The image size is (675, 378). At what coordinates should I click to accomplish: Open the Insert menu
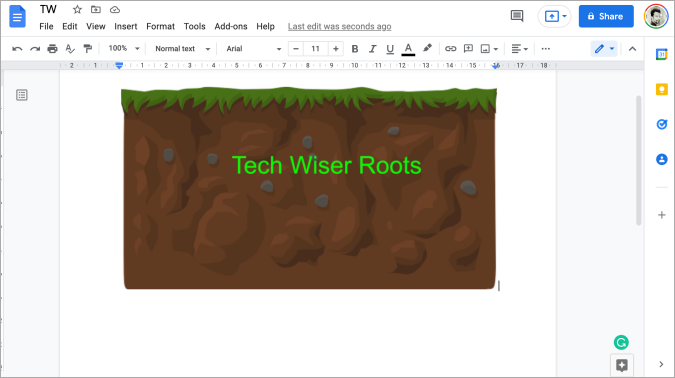coord(125,26)
